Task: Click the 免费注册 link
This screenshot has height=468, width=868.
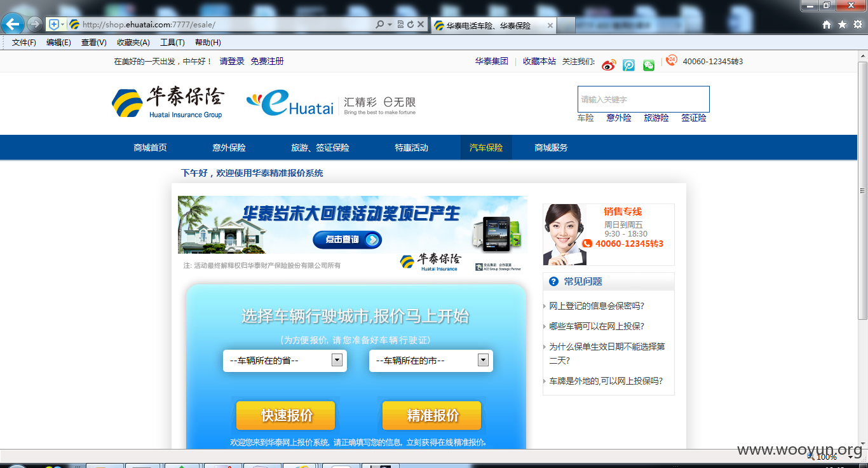Action: click(x=267, y=61)
